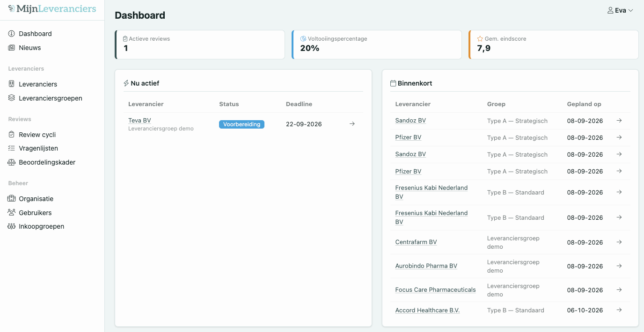The image size is (644, 332).
Task: Click the star icon for Gem. eindscore
Action: [x=480, y=39]
